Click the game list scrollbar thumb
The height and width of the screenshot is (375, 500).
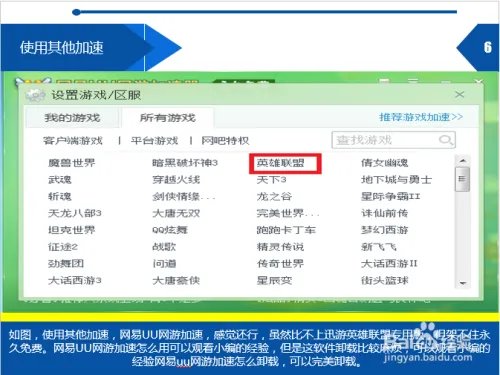[x=462, y=179]
